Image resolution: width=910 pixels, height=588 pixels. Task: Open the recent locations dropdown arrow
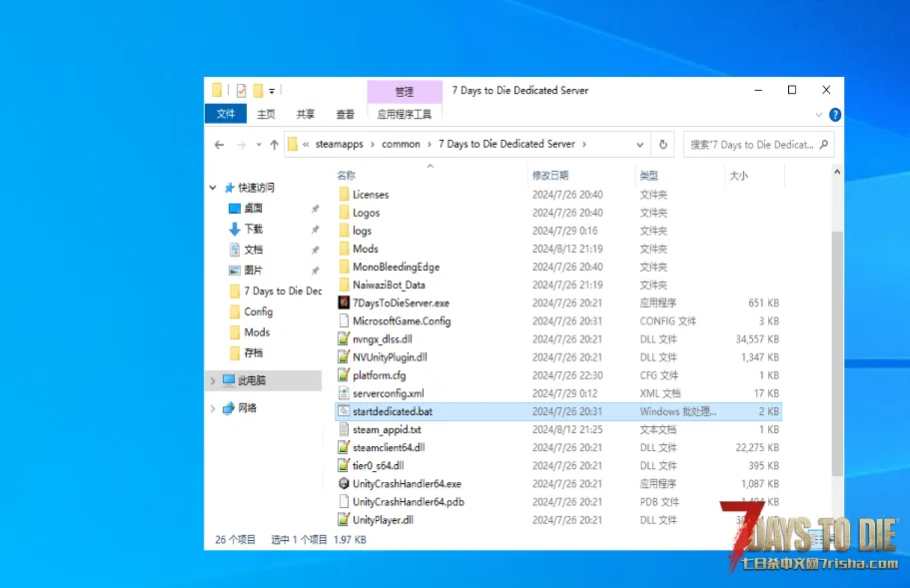point(259,145)
